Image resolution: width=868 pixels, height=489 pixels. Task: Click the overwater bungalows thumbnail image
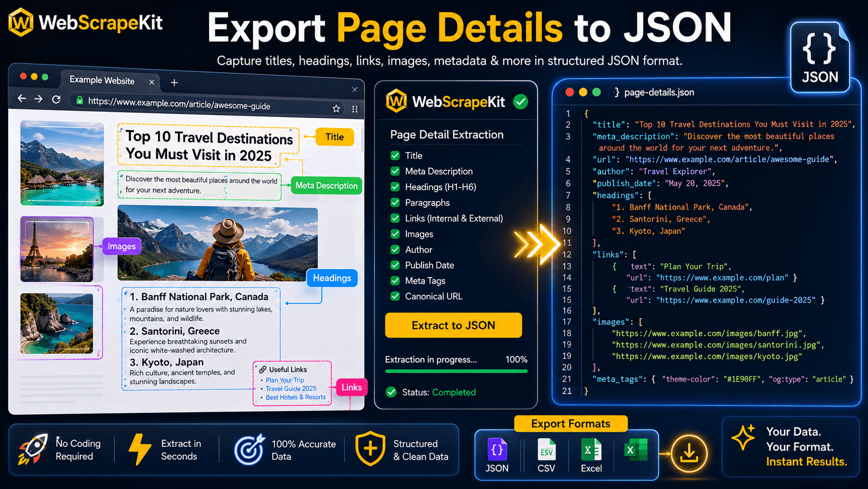point(62,163)
